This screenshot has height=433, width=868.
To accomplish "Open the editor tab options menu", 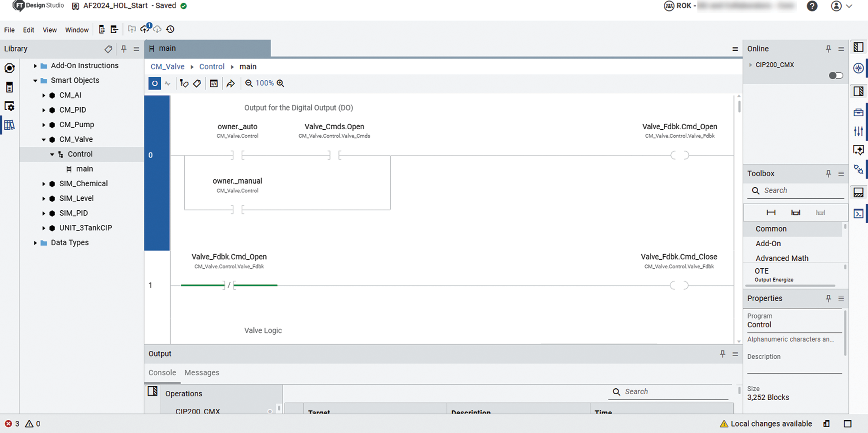I will 735,49.
